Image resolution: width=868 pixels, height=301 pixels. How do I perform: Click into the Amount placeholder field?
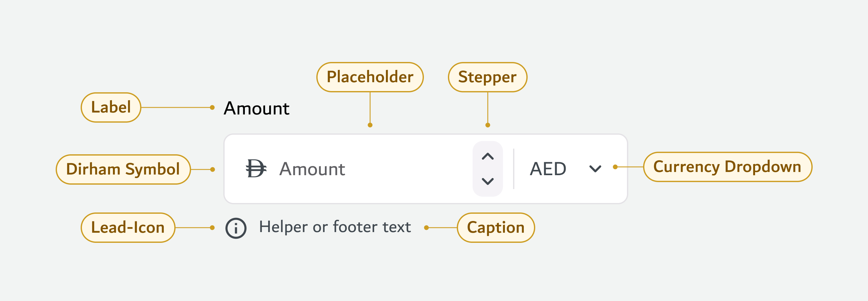coord(312,169)
